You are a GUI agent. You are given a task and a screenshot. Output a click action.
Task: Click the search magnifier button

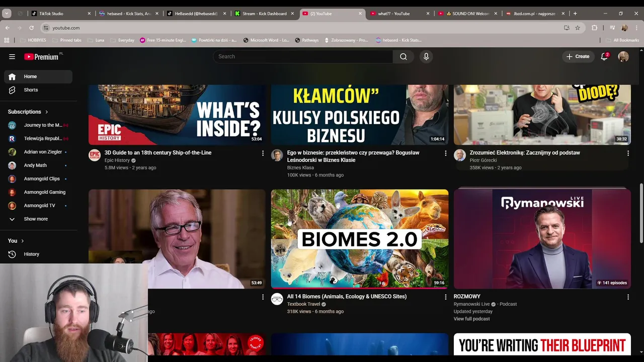(404, 57)
